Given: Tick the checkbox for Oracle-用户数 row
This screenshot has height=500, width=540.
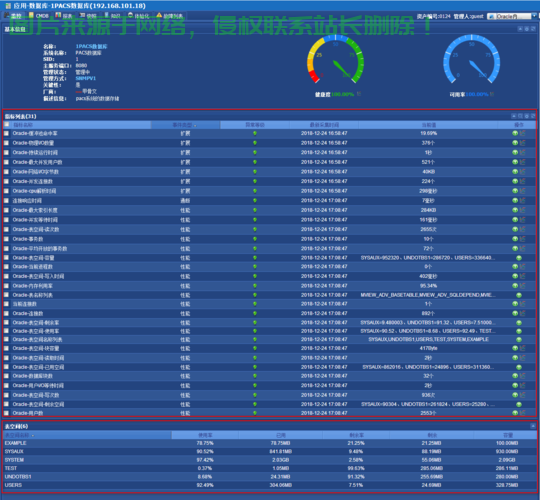Looking at the screenshot, I should click(7, 413).
